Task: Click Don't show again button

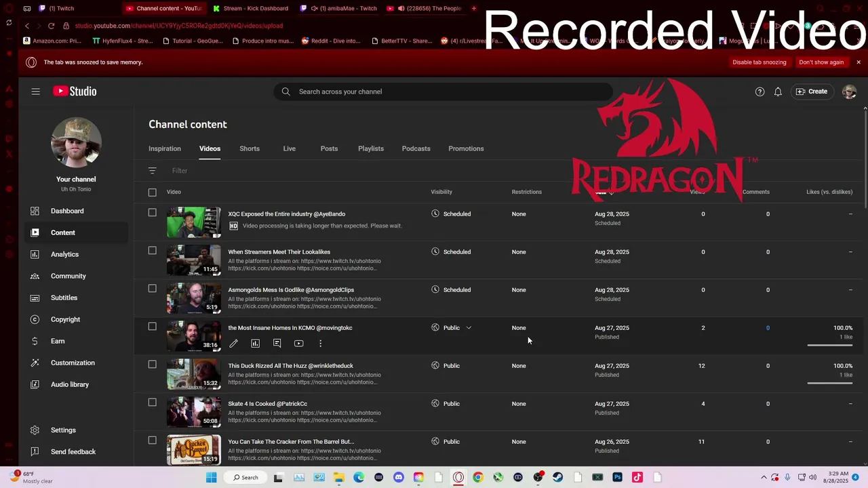Action: tap(821, 62)
